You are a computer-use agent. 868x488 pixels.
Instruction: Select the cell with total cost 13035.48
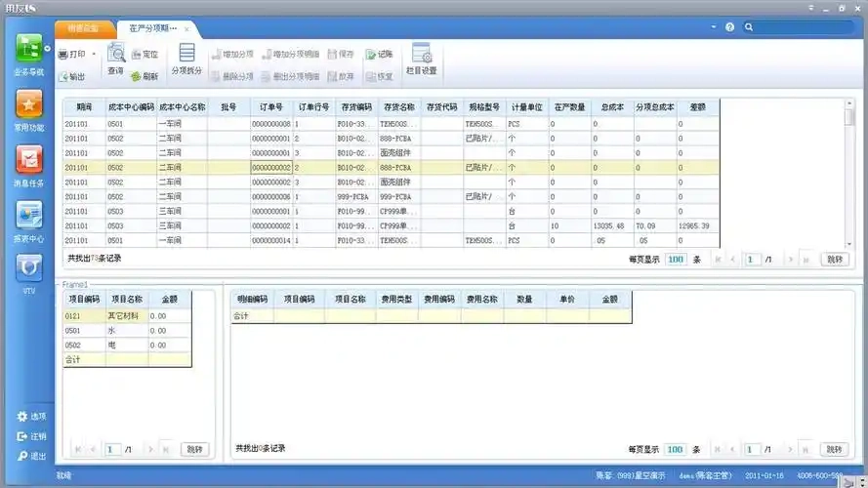(612, 225)
